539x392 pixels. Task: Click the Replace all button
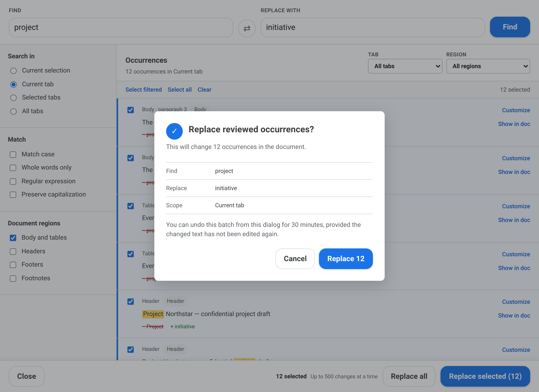pos(409,376)
